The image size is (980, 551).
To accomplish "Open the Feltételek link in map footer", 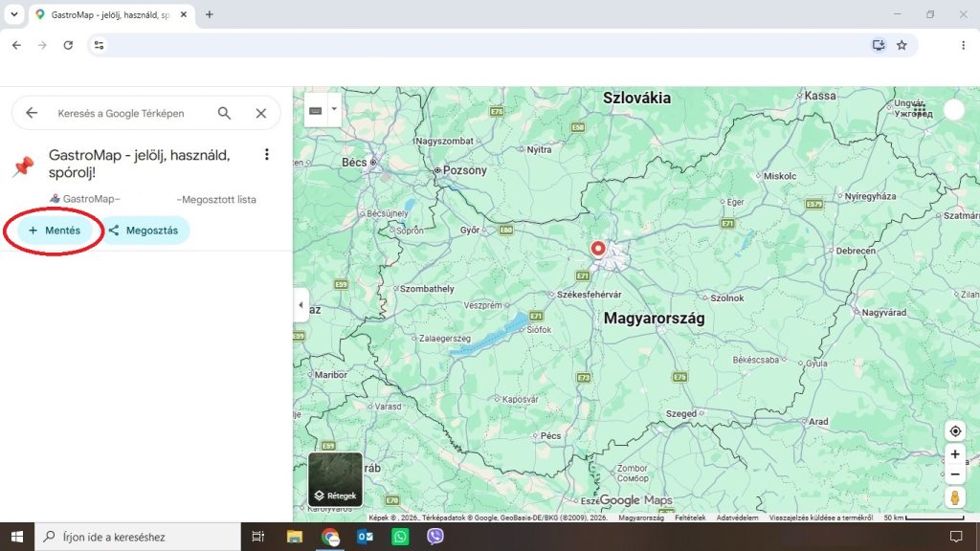I will 690,518.
